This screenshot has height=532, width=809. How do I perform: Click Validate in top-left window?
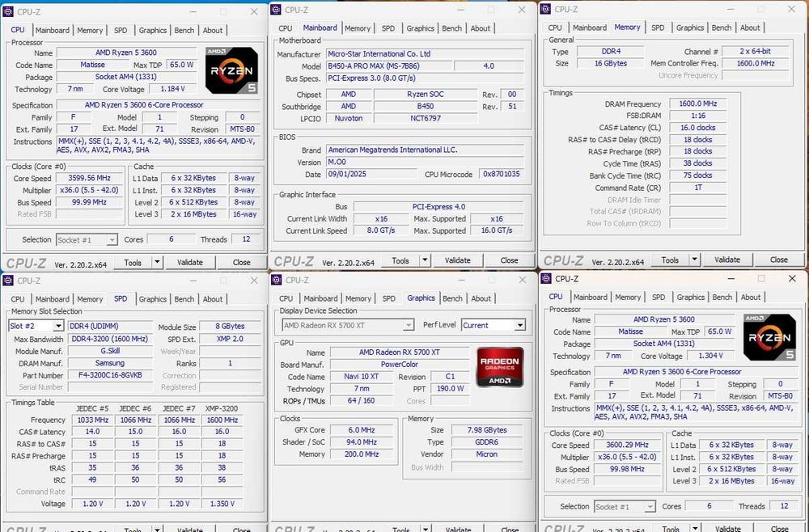click(190, 263)
